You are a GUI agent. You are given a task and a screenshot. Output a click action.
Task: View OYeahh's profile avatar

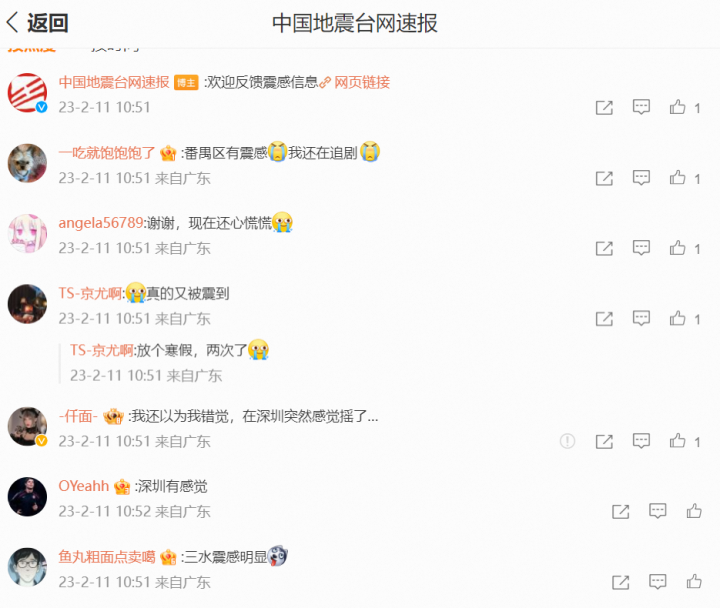point(28,496)
